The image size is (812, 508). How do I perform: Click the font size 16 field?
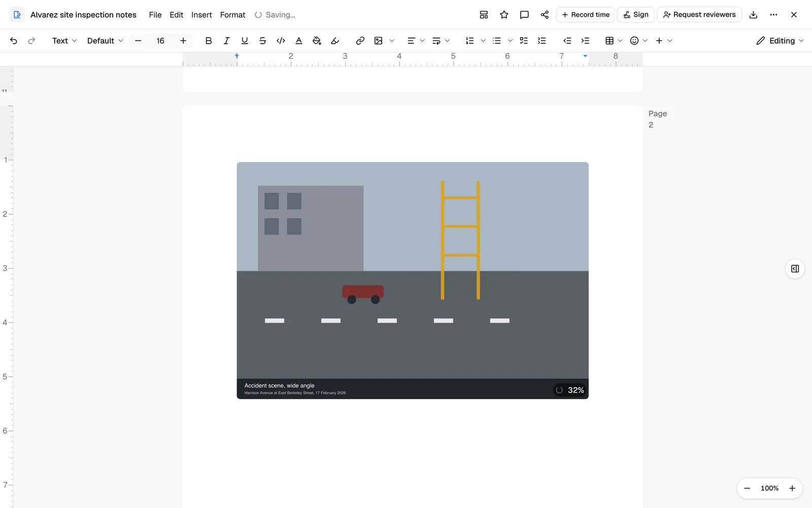coord(160,41)
